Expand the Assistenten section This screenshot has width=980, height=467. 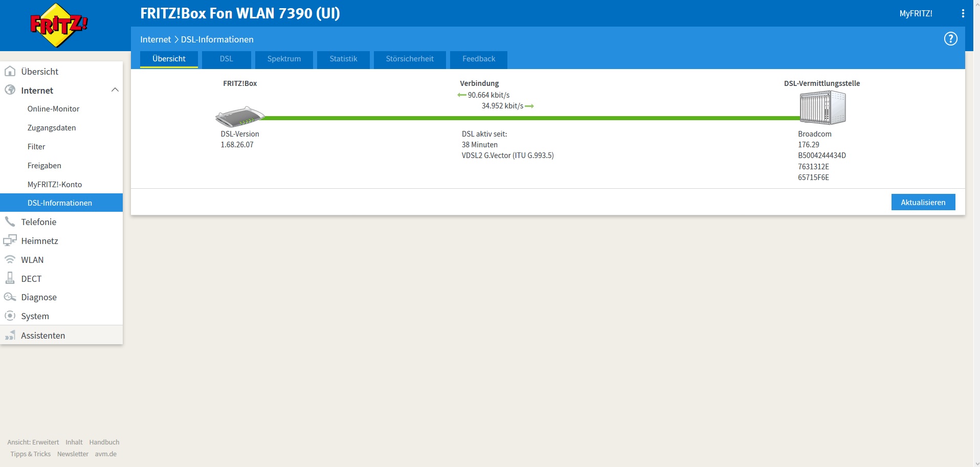(43, 336)
